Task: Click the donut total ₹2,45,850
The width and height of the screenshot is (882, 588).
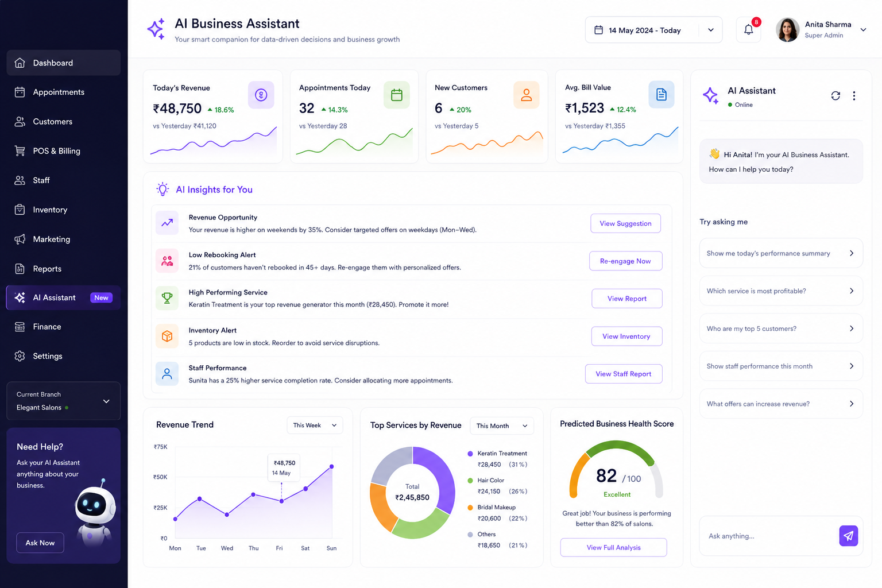Action: coord(412,497)
